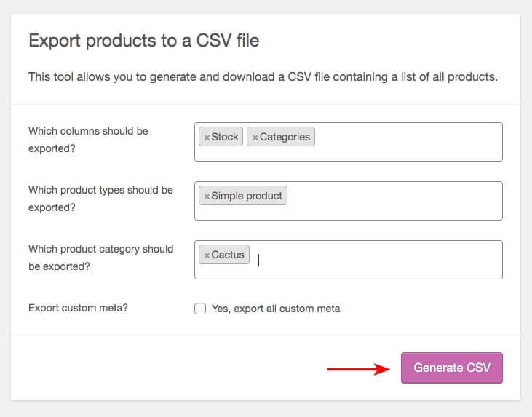Click the 'Export custom meta?' label

78,308
